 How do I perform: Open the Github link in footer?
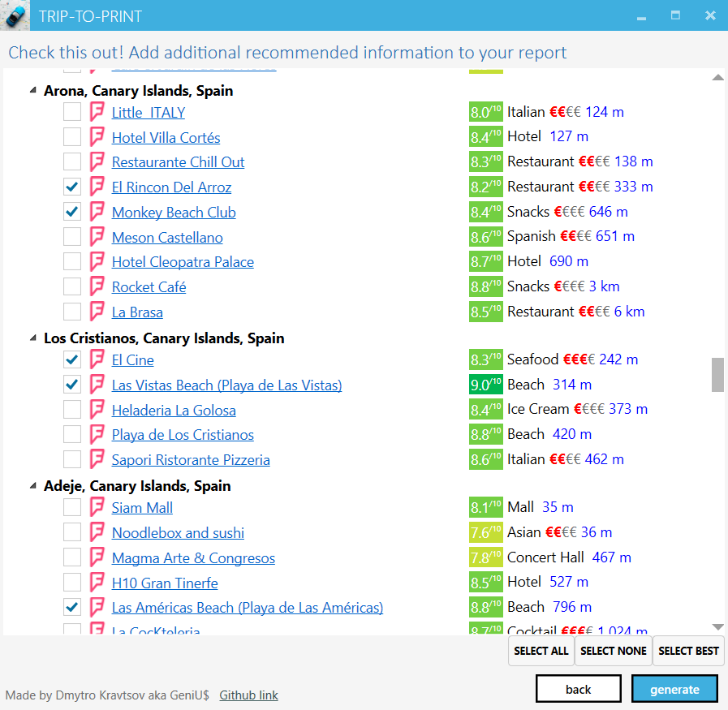[248, 695]
